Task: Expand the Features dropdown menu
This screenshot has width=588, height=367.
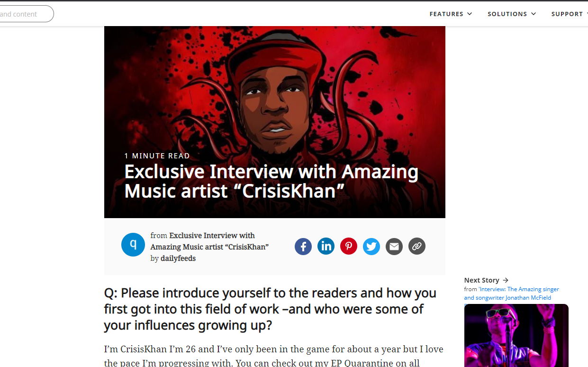Action: pyautogui.click(x=451, y=14)
